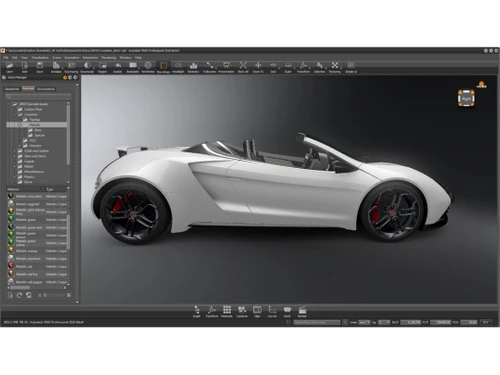Toggle the Antialiasing toolbar icon

(56, 65)
